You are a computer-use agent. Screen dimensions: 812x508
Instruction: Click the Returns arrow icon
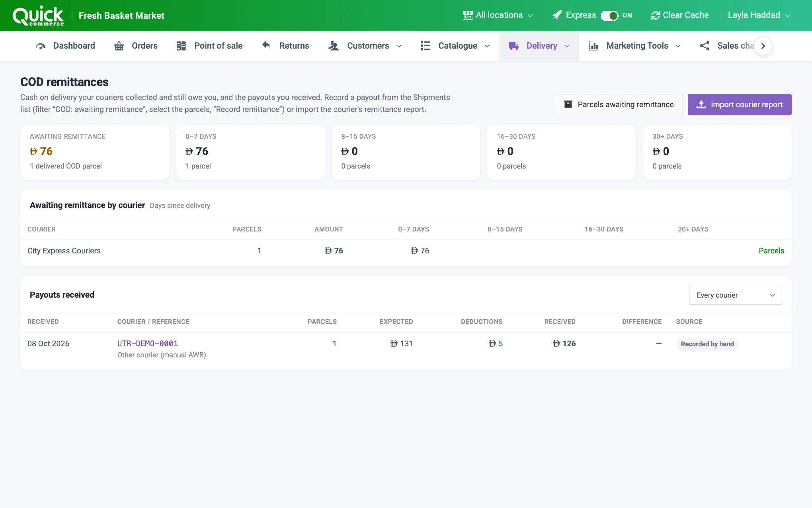coord(266,45)
